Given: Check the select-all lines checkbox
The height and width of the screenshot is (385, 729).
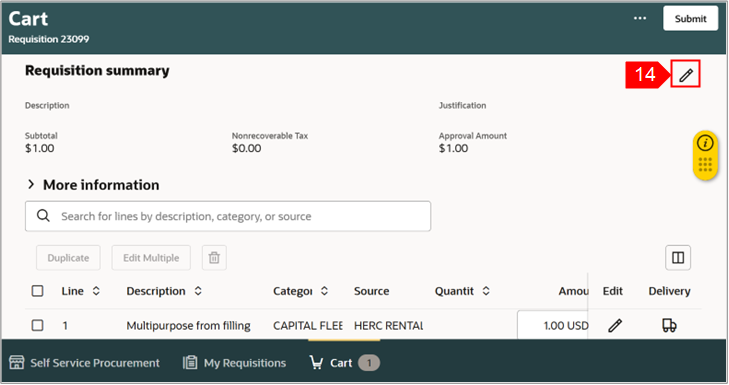Looking at the screenshot, I should pyautogui.click(x=38, y=291).
